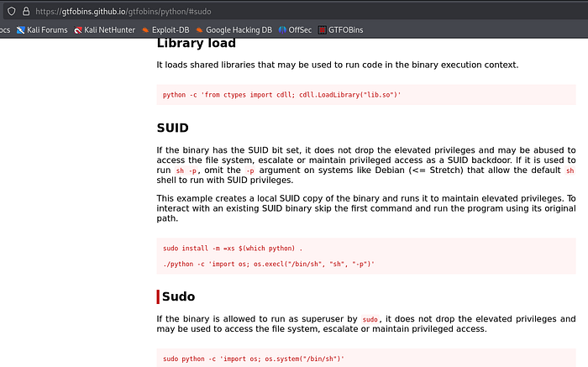The image size is (588, 367).
Task: Click the './python -c import os' execl line
Action: click(269, 264)
